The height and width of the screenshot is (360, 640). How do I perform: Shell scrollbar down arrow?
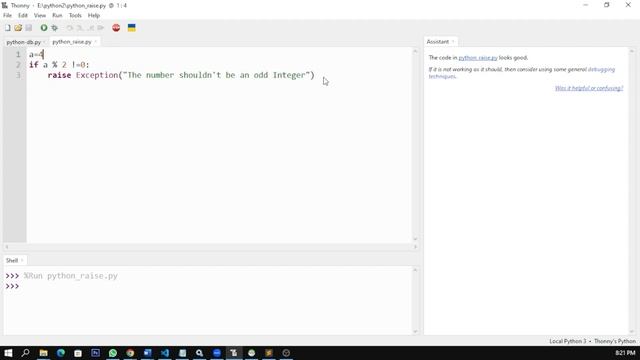pyautogui.click(x=415, y=331)
